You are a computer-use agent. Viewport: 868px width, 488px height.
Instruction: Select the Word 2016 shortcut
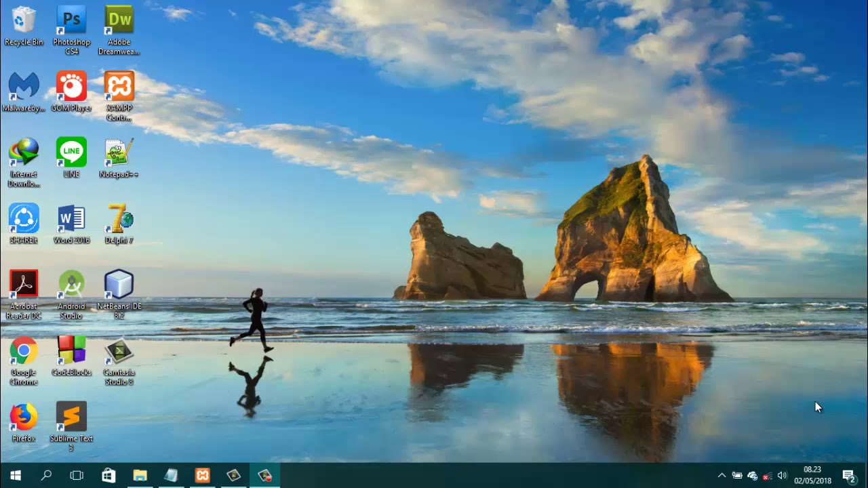click(71, 224)
